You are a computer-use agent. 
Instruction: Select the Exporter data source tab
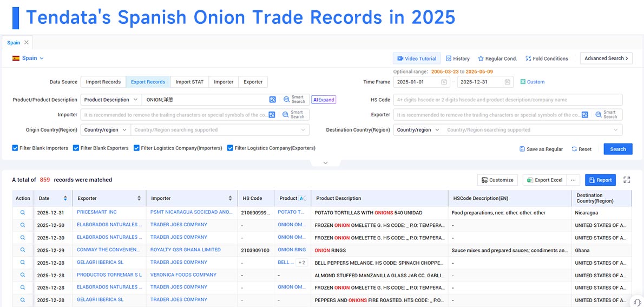pyautogui.click(x=253, y=82)
